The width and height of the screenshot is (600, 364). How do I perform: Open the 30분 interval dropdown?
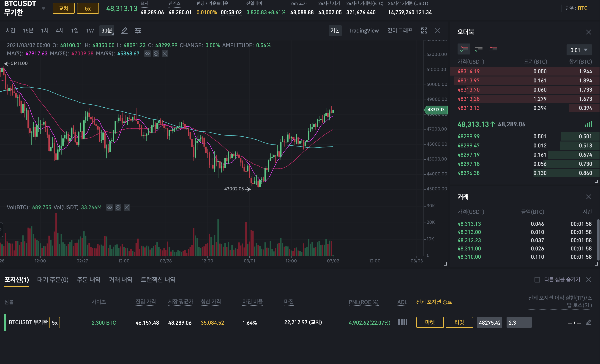[x=107, y=31]
